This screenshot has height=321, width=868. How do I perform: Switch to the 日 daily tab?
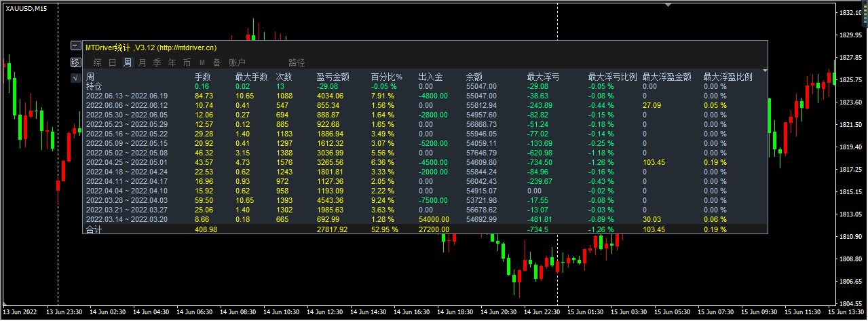(x=113, y=63)
